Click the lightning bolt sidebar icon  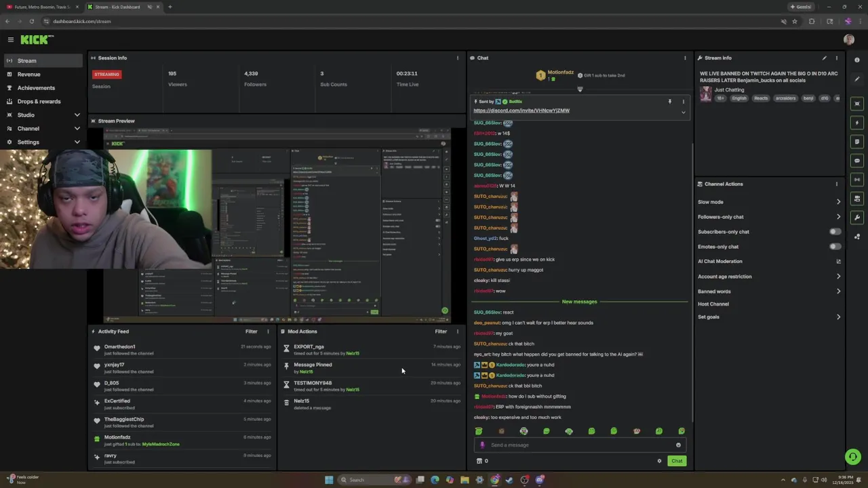pyautogui.click(x=857, y=123)
